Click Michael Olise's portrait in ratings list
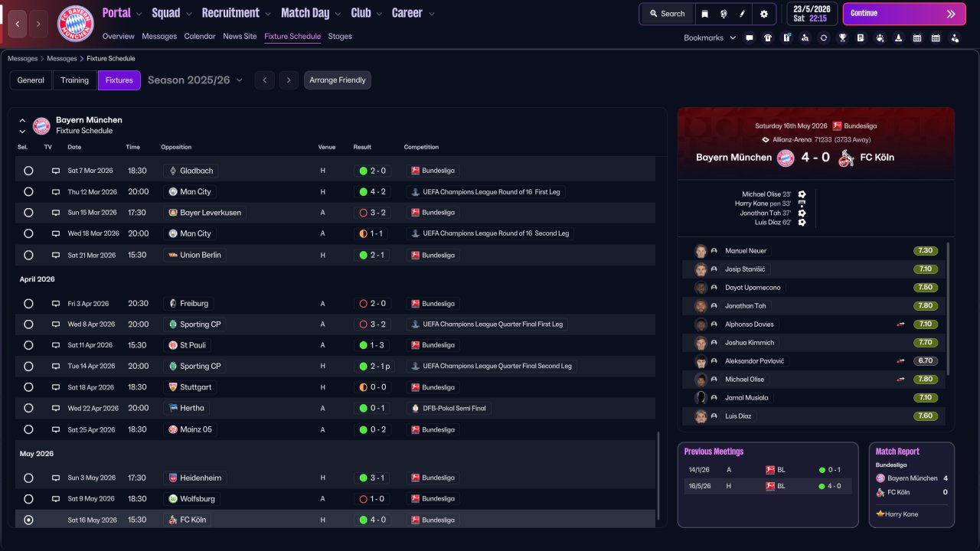980x551 pixels. pyautogui.click(x=701, y=380)
